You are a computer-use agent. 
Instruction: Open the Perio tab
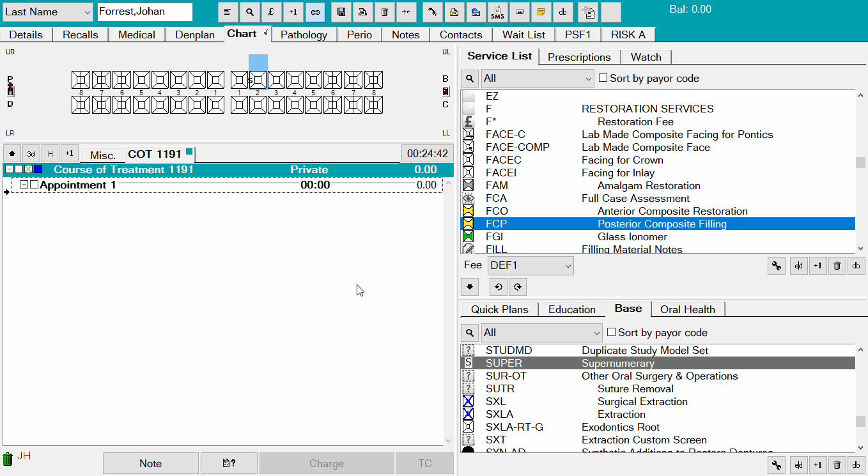pyautogui.click(x=360, y=35)
